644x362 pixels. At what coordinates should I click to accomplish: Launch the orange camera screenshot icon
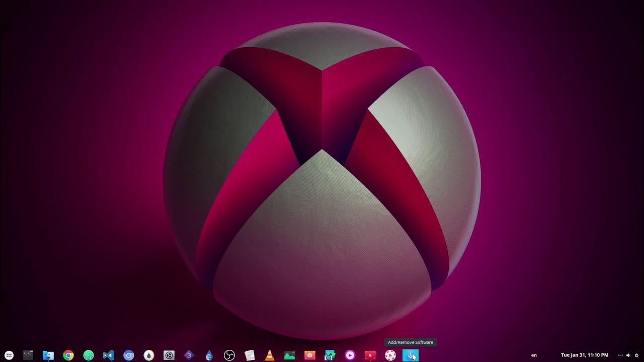tap(310, 355)
